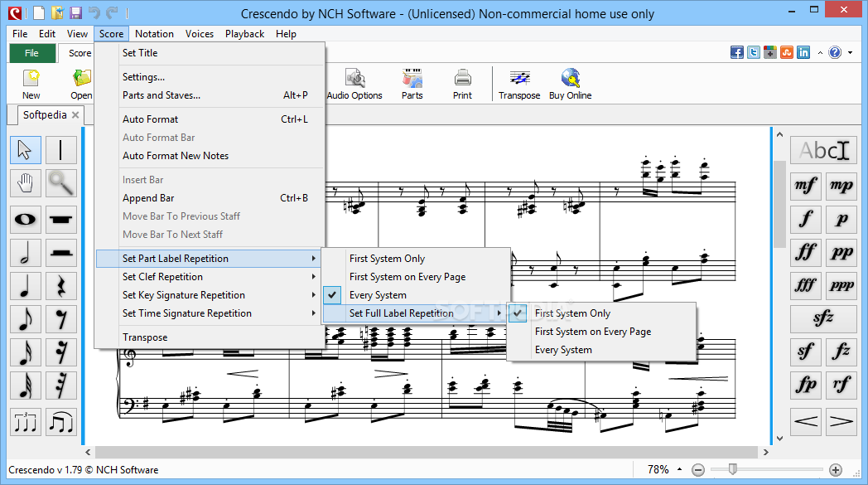Select the quarter note tool
Image resolution: width=868 pixels, height=485 pixels.
(x=26, y=286)
